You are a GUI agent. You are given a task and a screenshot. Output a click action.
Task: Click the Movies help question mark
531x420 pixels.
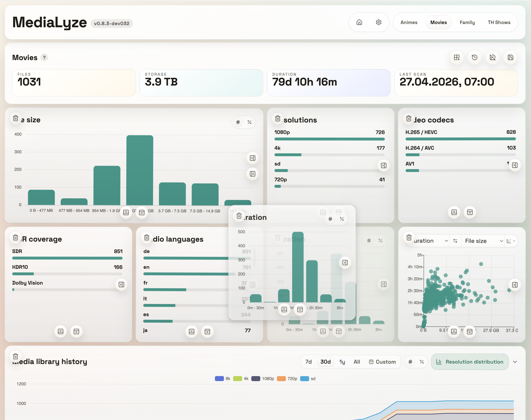pyautogui.click(x=44, y=58)
